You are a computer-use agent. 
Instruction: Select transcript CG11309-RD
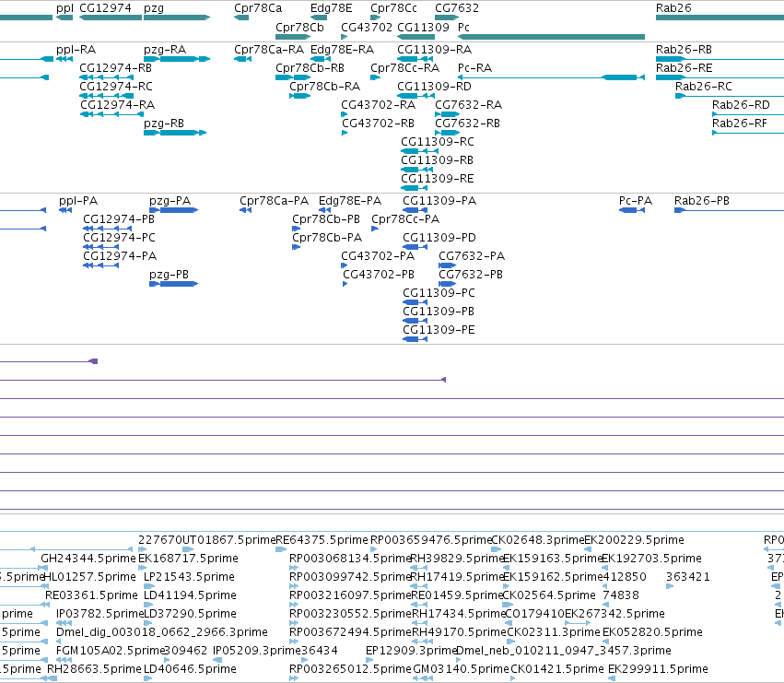(435, 87)
